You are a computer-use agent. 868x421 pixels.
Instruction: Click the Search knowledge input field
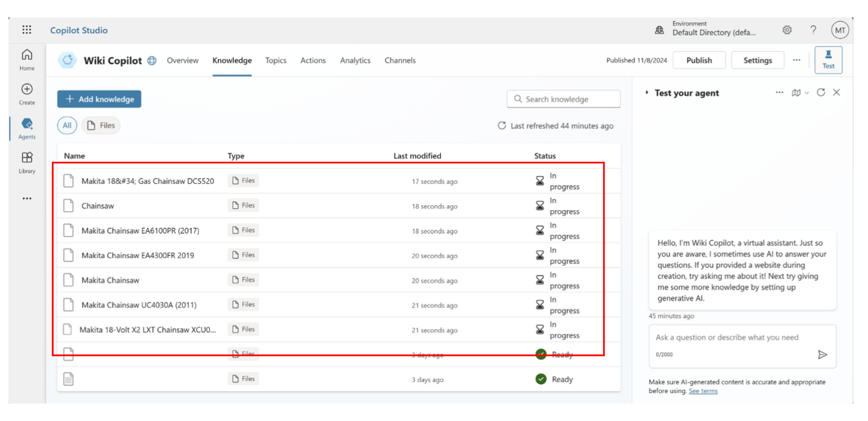(563, 98)
